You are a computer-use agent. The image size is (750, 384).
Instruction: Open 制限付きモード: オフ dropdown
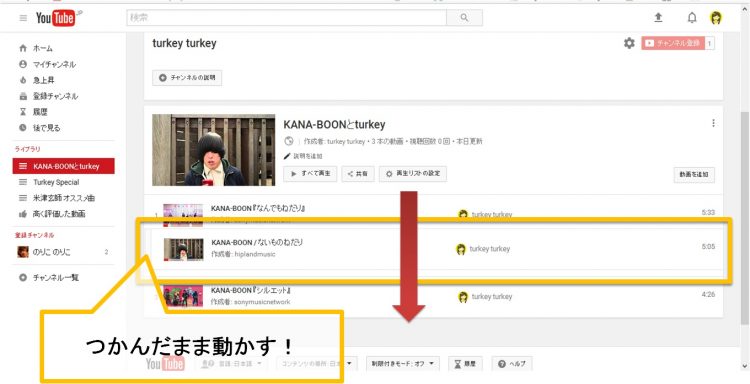pos(403,364)
